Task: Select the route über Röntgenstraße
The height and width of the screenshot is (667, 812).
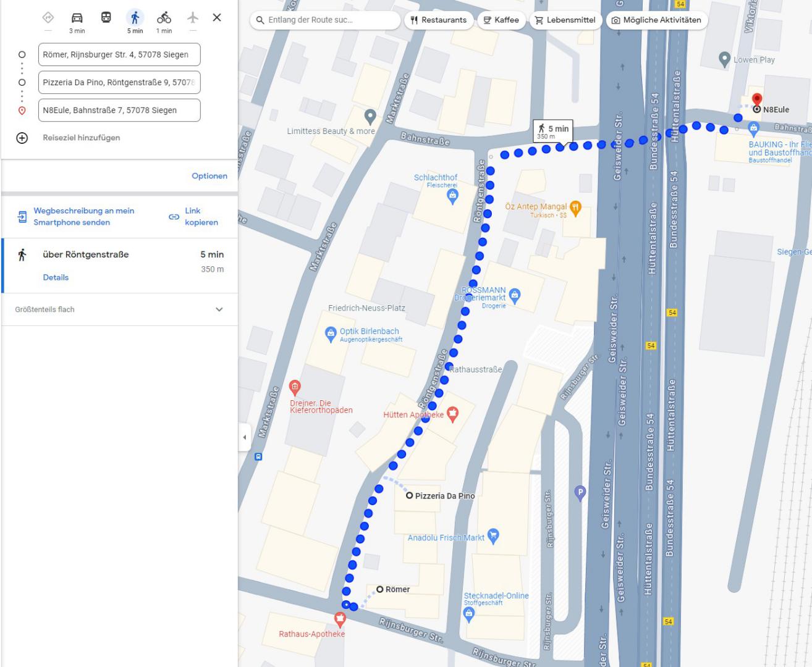Action: point(120,266)
